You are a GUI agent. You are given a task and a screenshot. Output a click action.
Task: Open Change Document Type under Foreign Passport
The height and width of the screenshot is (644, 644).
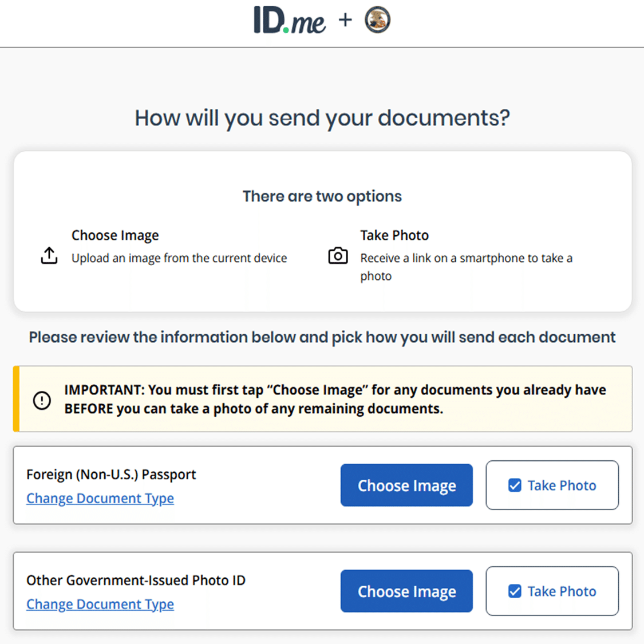[100, 498]
